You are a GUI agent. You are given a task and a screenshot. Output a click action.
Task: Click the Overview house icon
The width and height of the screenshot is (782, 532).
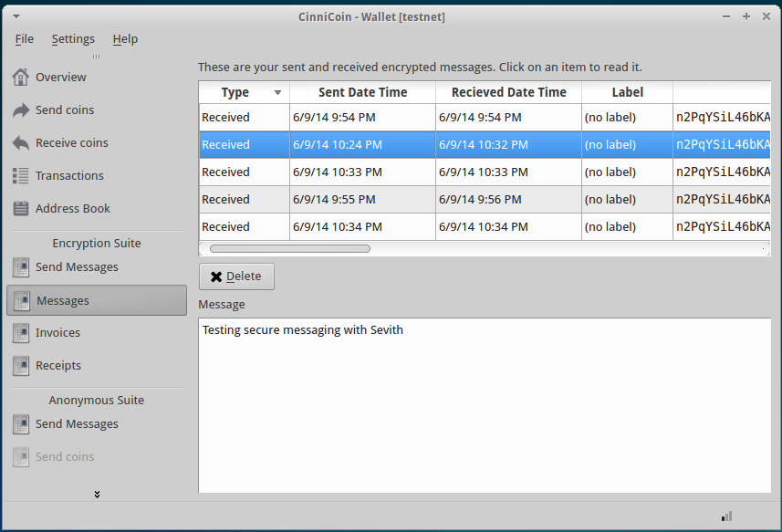pyautogui.click(x=20, y=78)
